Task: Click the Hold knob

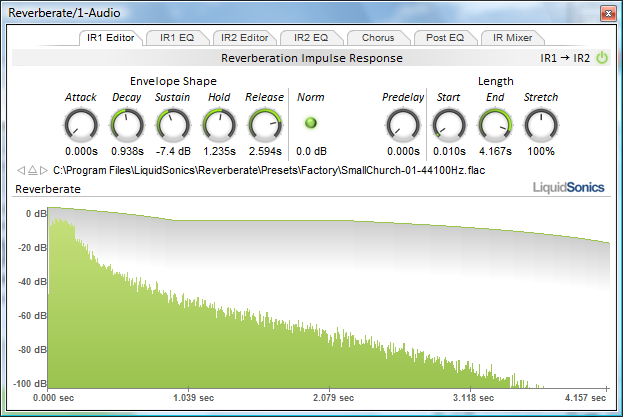Action: [x=219, y=125]
